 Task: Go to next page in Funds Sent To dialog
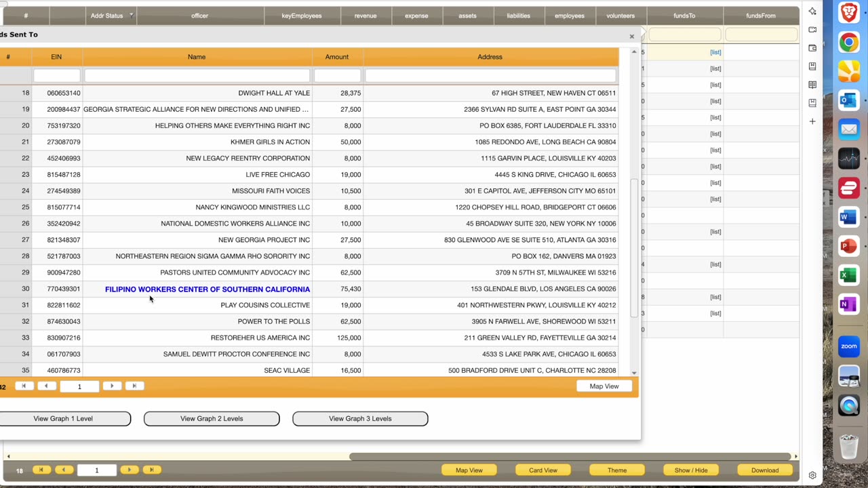(112, 386)
